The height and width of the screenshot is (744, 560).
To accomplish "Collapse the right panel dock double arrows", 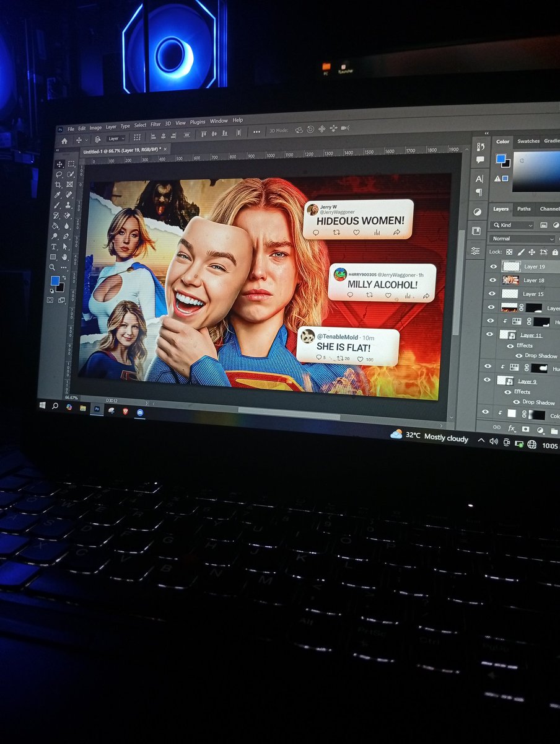I will point(486,133).
